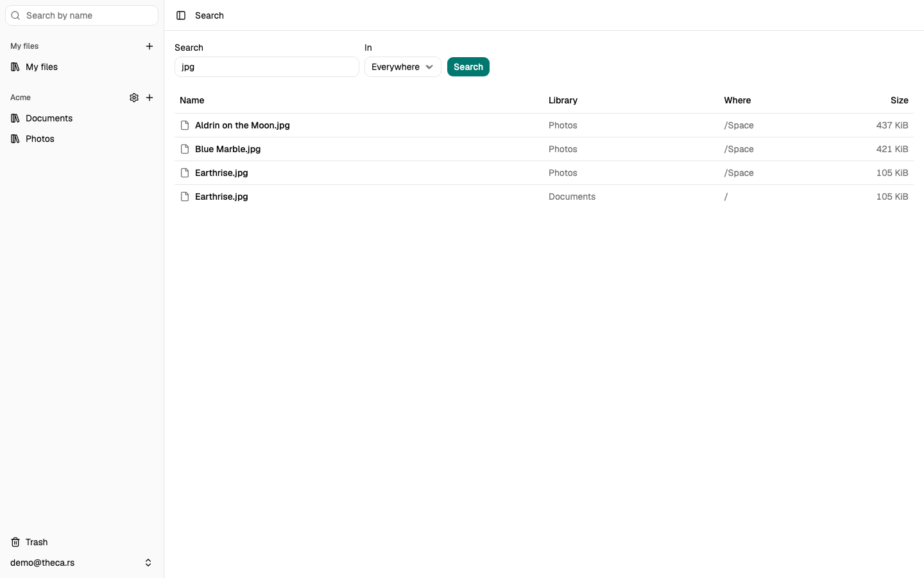
Task: Click the search query field containing jpg
Action: point(267,67)
